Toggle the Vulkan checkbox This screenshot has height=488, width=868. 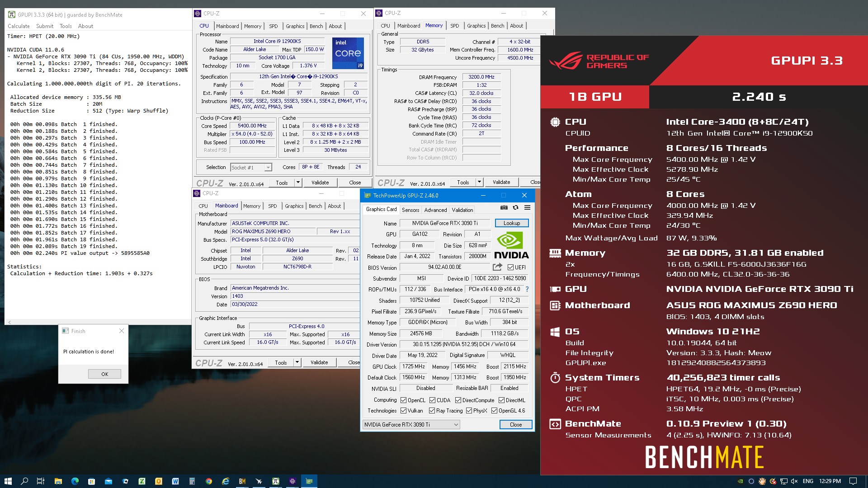pyautogui.click(x=403, y=411)
